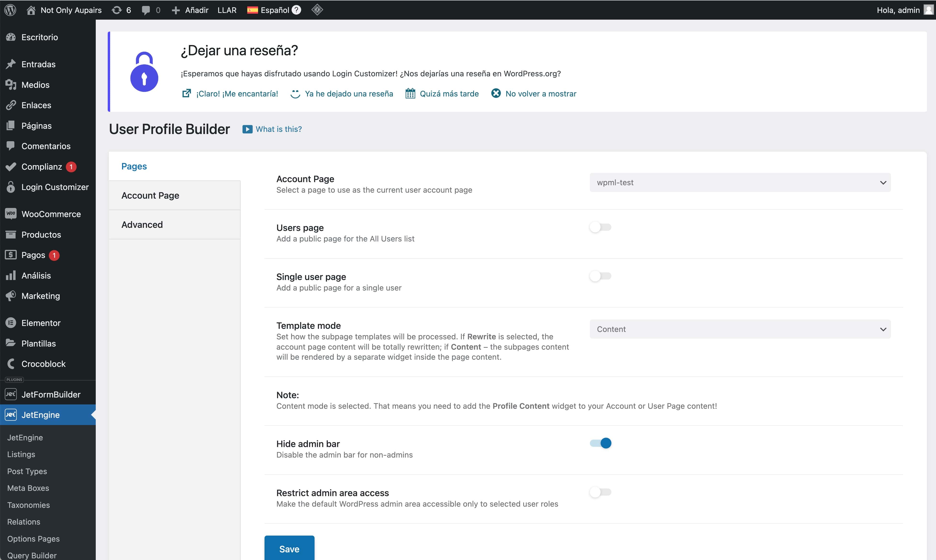Open the Options Pages submenu item
Screen dimensions: 936x560
point(33,538)
